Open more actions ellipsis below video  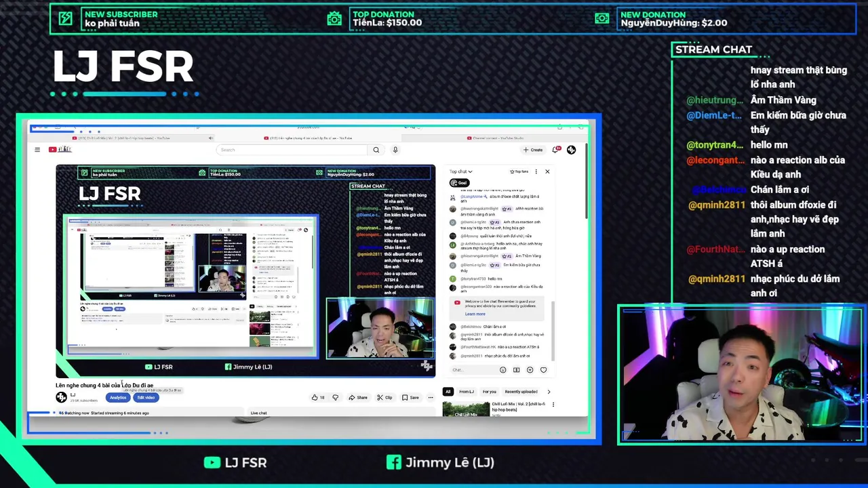430,397
